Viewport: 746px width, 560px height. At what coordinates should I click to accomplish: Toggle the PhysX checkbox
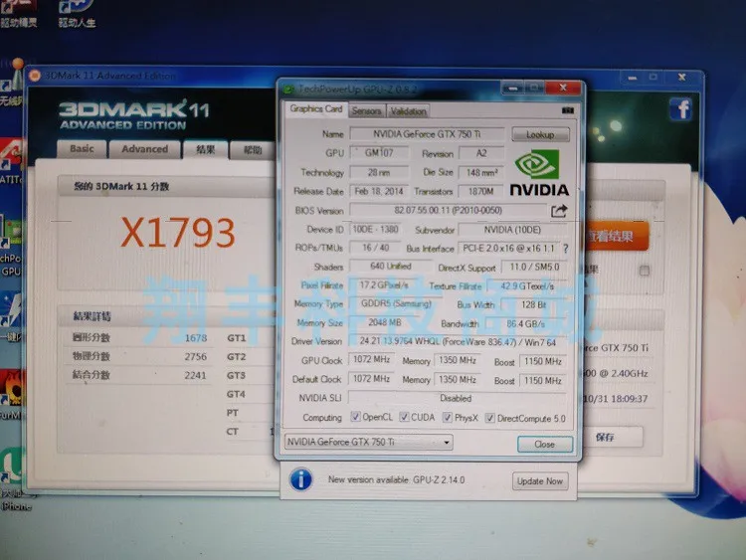point(448,417)
